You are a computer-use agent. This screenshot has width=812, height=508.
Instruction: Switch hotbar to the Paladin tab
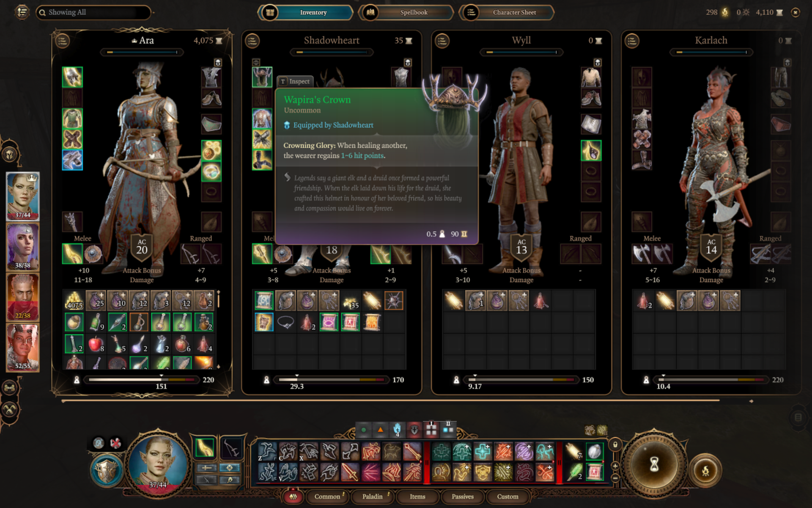[x=373, y=497]
